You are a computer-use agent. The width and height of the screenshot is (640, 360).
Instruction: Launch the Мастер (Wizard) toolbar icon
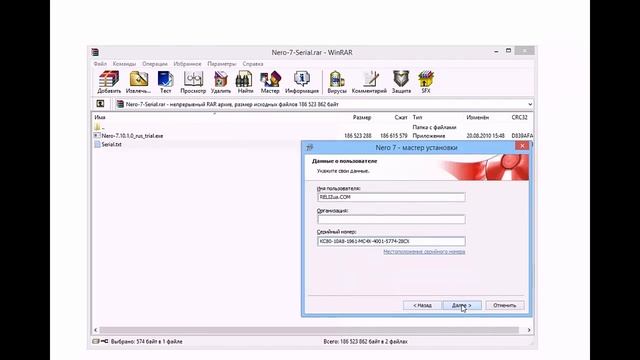click(270, 82)
